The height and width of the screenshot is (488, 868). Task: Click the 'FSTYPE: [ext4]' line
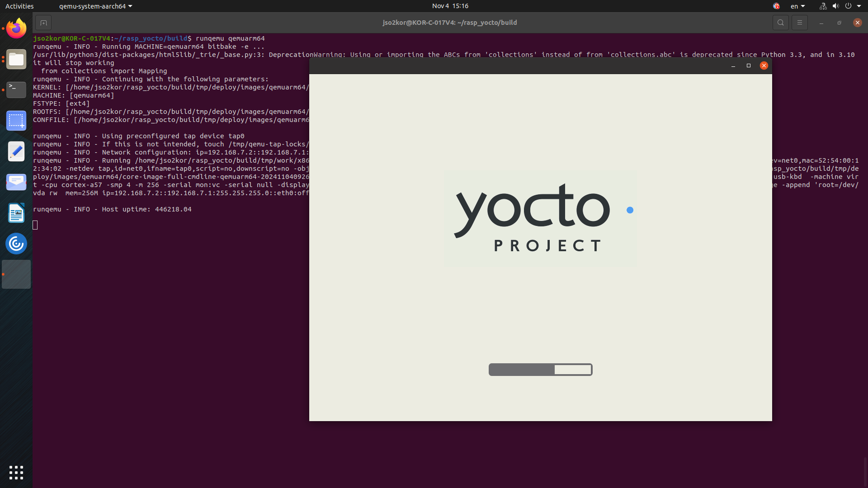pos(61,103)
